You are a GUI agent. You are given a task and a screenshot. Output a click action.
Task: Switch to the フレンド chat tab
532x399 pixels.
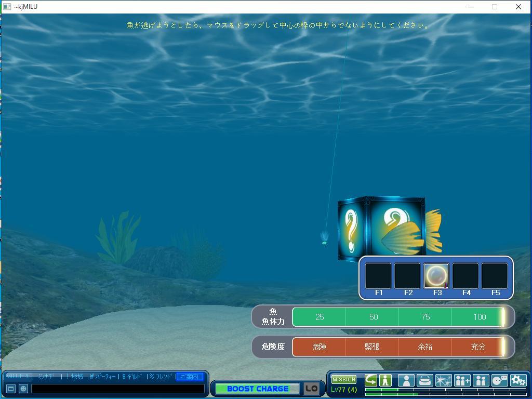click(x=161, y=376)
